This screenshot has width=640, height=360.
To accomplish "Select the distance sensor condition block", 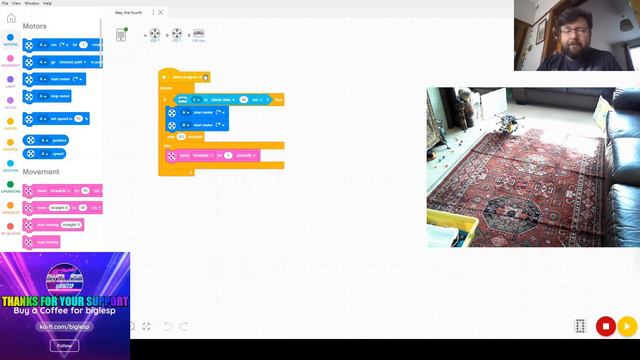I will pyautogui.click(x=222, y=100).
